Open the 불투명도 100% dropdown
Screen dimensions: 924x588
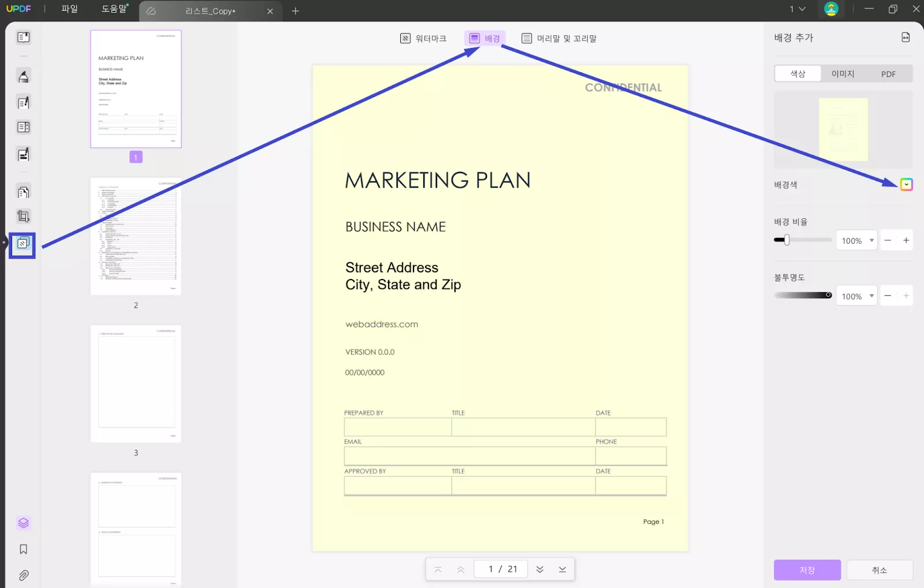point(857,296)
